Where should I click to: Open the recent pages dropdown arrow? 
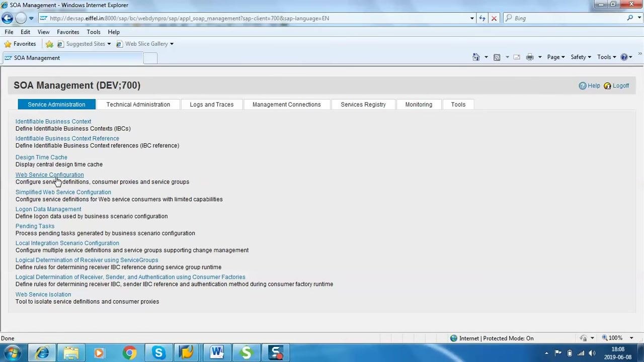tap(31, 18)
